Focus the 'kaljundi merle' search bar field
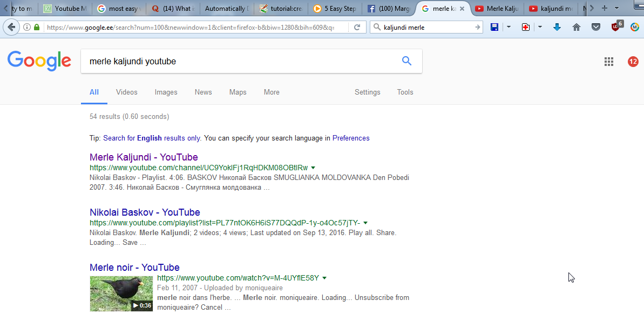 (427, 27)
